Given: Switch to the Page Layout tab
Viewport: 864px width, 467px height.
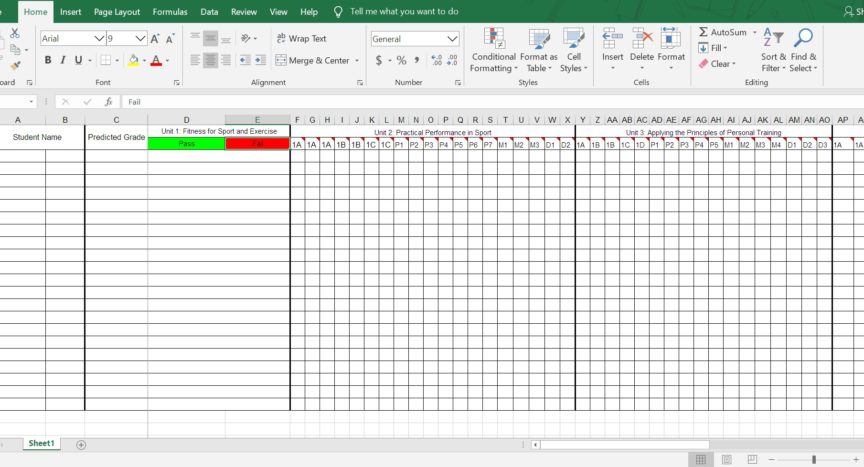Looking at the screenshot, I should [117, 12].
